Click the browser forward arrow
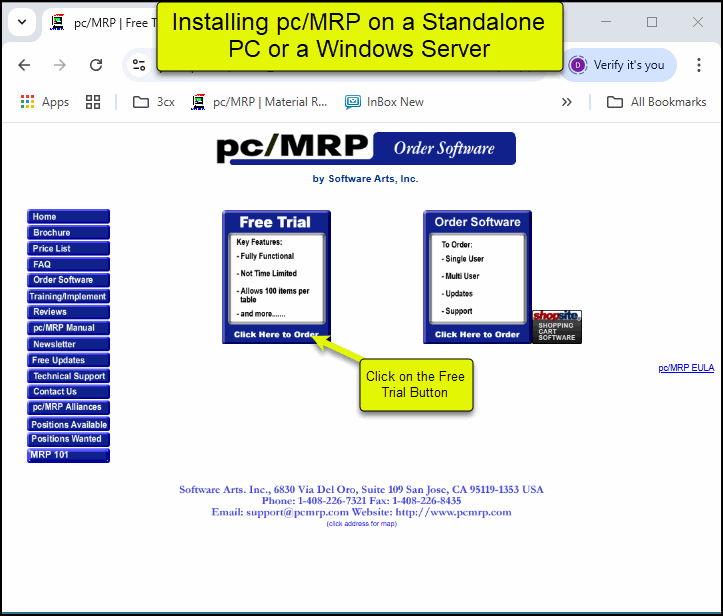 (x=59, y=65)
